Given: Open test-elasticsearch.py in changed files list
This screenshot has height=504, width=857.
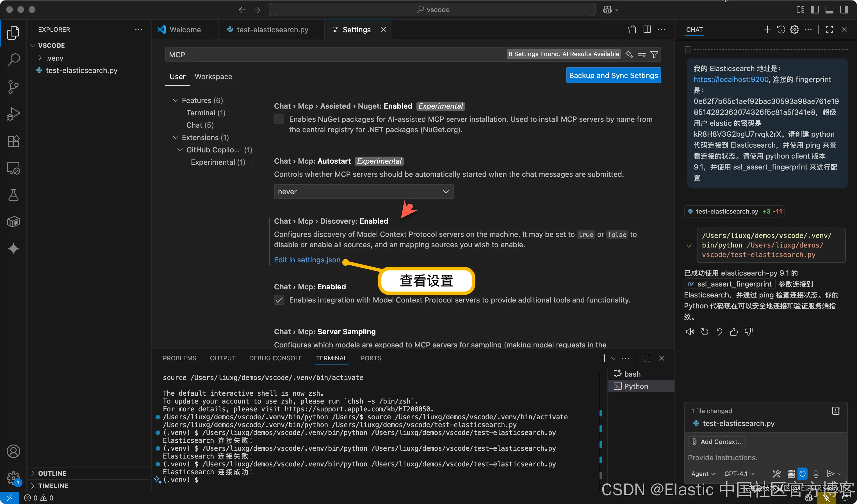Looking at the screenshot, I should tap(738, 423).
